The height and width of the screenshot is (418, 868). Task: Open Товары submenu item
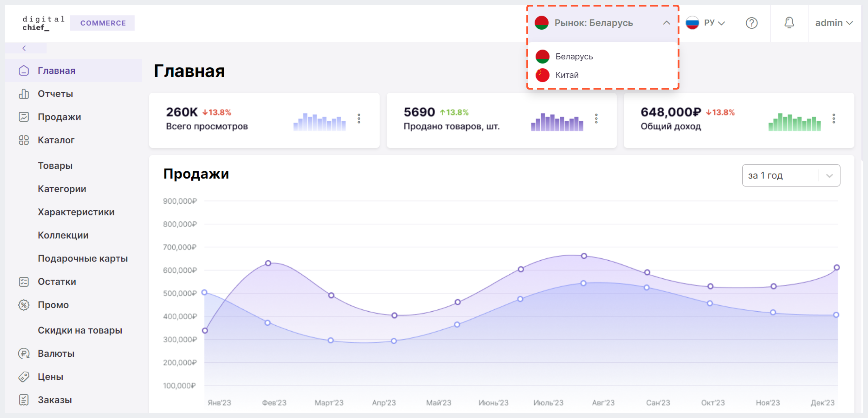click(55, 166)
